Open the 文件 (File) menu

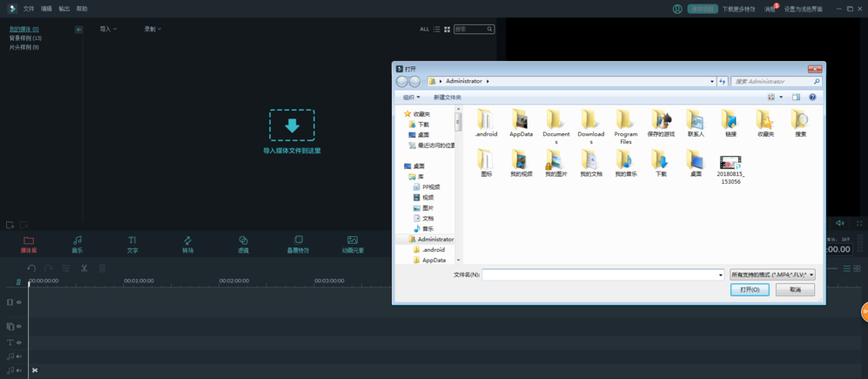[29, 9]
